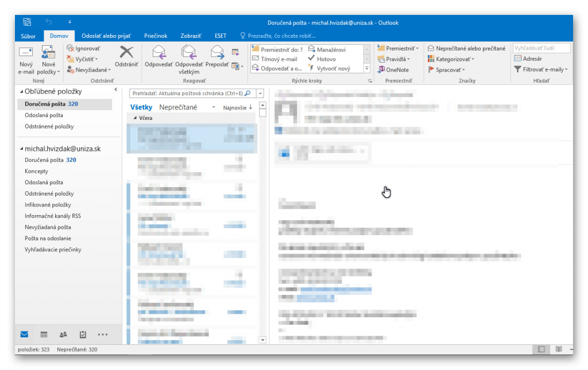Select the Tímový e-mail quick step
Screen dimensions: 588x370
[x=275, y=59]
